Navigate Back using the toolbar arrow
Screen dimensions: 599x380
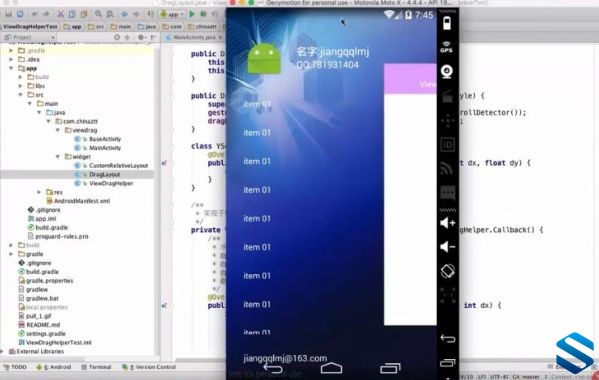pos(124,14)
